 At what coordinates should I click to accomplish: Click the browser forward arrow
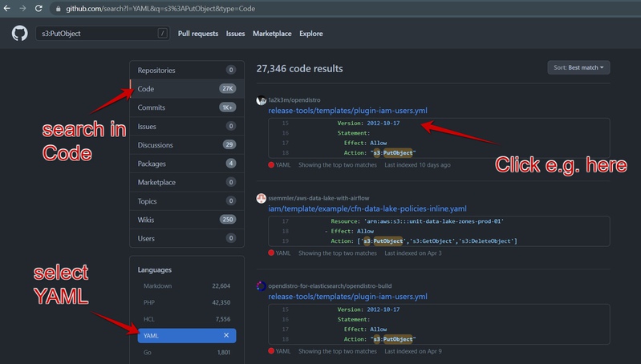tap(22, 9)
